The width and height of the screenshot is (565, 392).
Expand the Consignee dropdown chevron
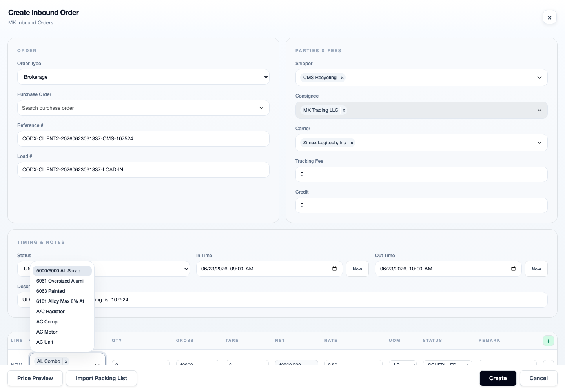coord(539,110)
